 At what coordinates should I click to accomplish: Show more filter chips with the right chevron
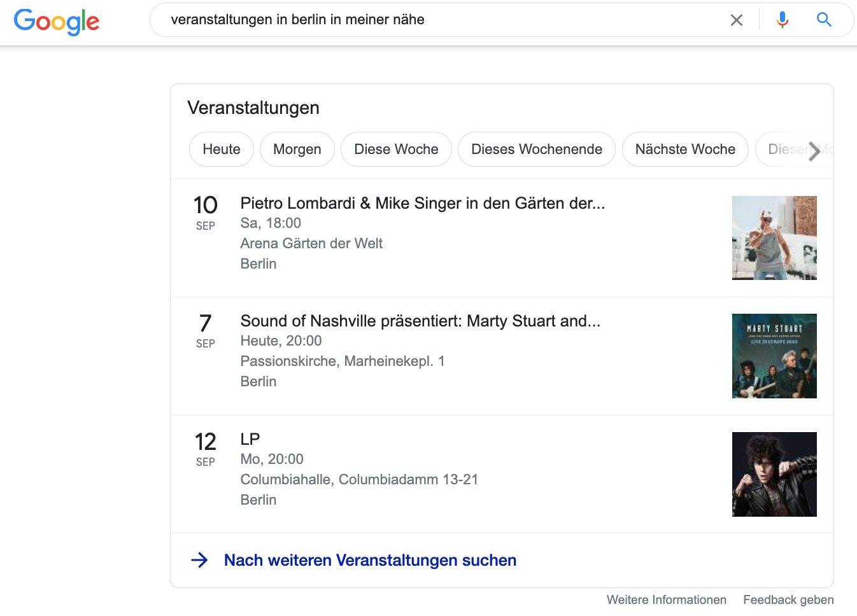[x=814, y=151]
